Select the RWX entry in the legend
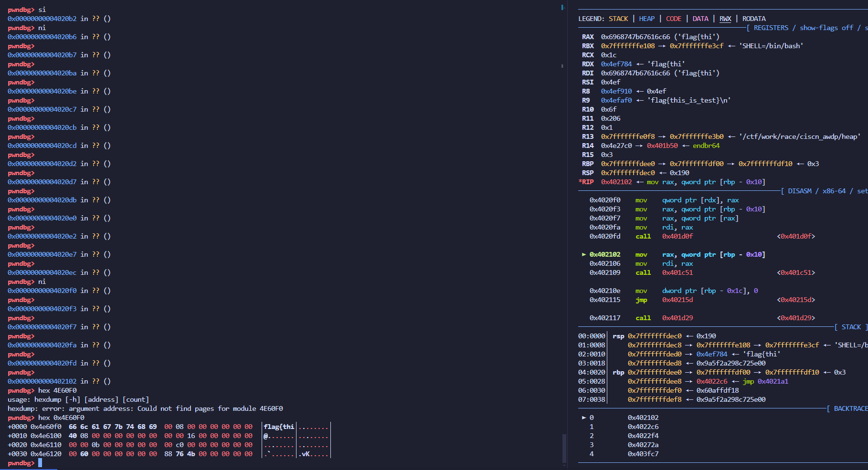Viewport: 868px width, 470px height. (x=725, y=19)
